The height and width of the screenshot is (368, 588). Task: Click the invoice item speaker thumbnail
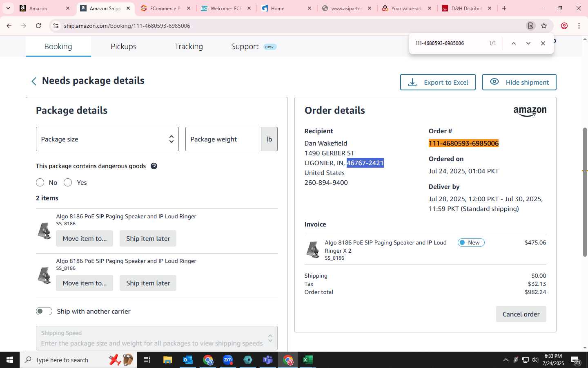[313, 249]
